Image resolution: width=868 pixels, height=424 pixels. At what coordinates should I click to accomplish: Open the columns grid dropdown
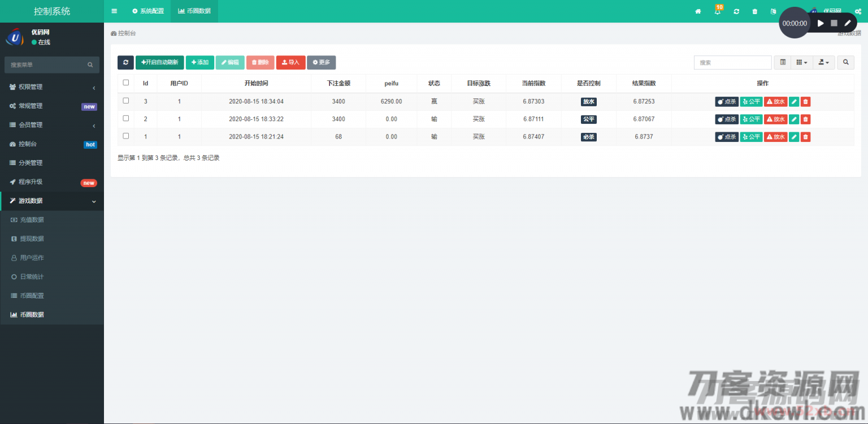801,62
